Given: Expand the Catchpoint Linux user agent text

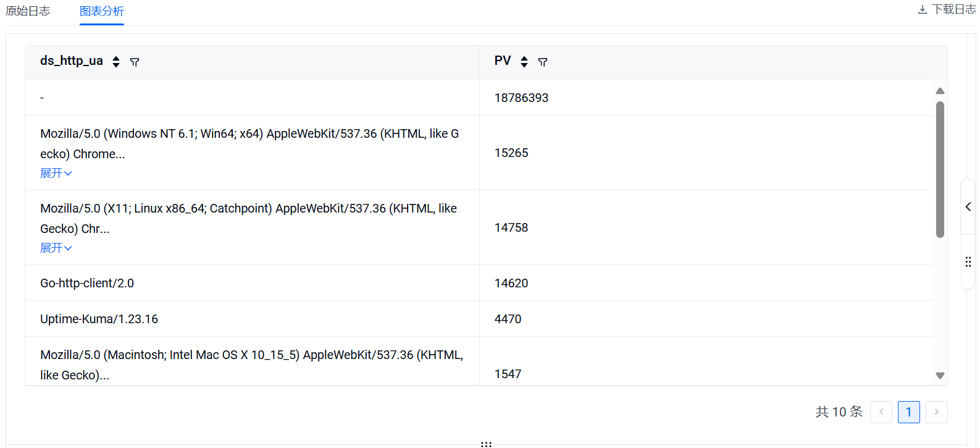Looking at the screenshot, I should tap(56, 248).
